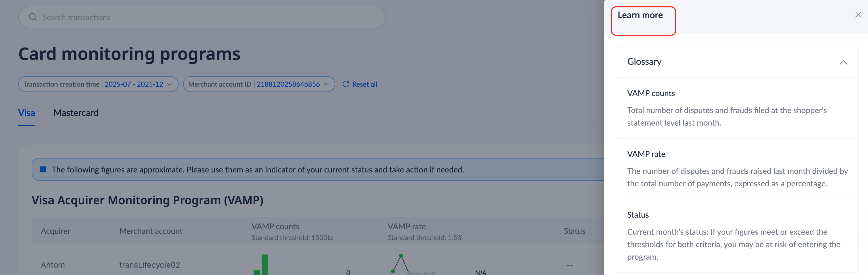Click the Status column header in table
The height and width of the screenshot is (275, 868).
(574, 231)
